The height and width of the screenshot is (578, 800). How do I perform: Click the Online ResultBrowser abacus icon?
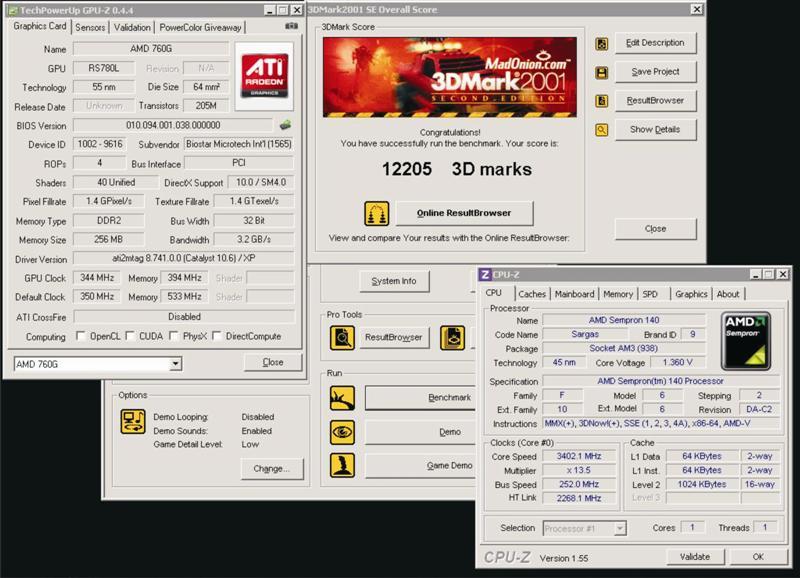tap(377, 213)
